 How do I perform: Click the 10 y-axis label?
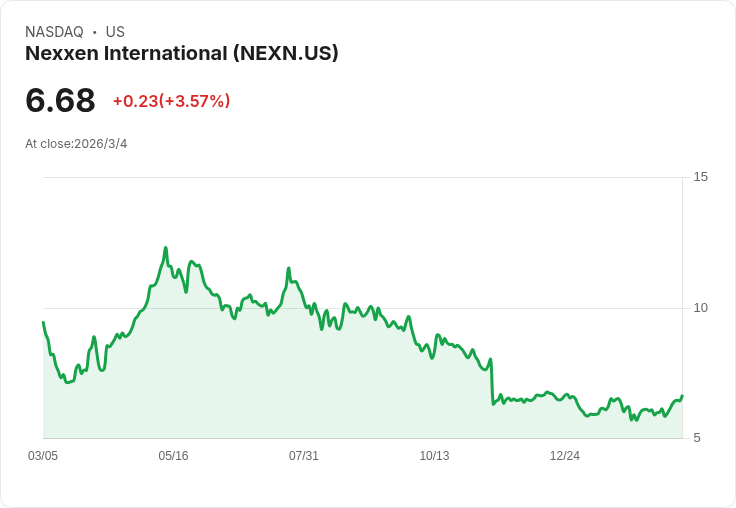(700, 308)
